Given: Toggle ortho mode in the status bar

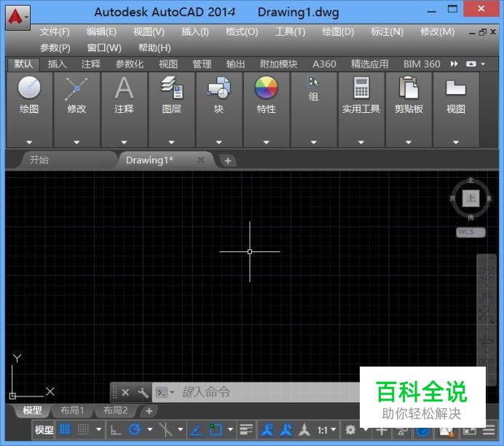Looking at the screenshot, I should click(x=116, y=430).
